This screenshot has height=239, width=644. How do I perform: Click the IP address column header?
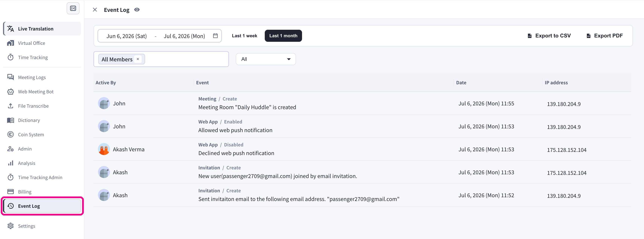tap(556, 83)
